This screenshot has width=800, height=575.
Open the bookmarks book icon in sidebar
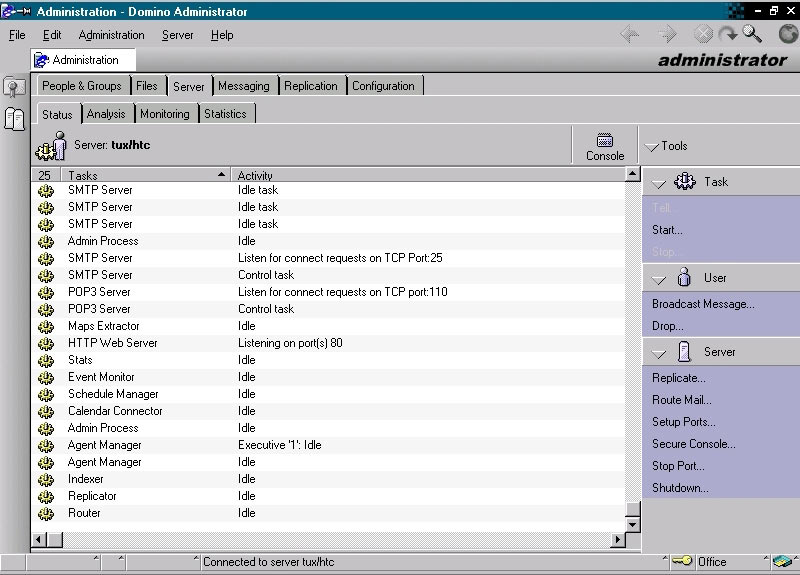[x=14, y=119]
